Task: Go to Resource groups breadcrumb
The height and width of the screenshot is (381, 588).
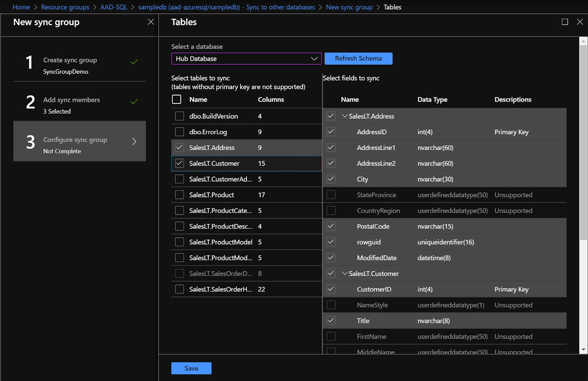Action: point(65,7)
